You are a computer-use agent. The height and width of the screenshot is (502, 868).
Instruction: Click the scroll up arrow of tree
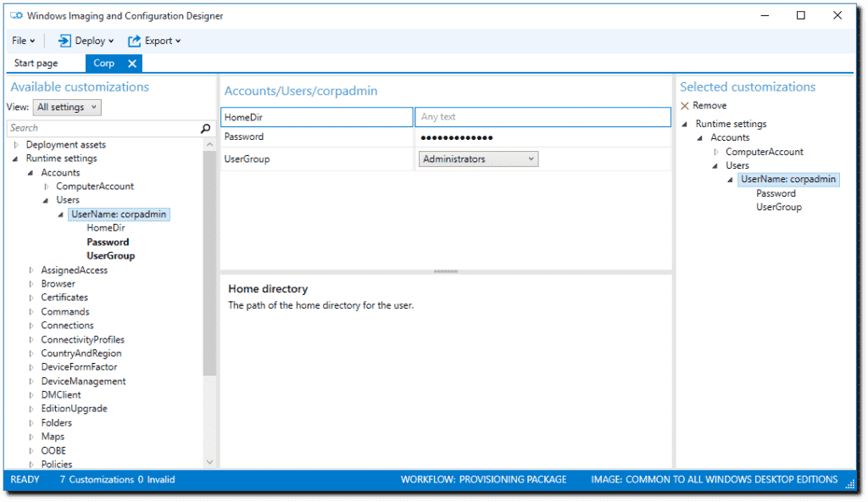tap(209, 144)
